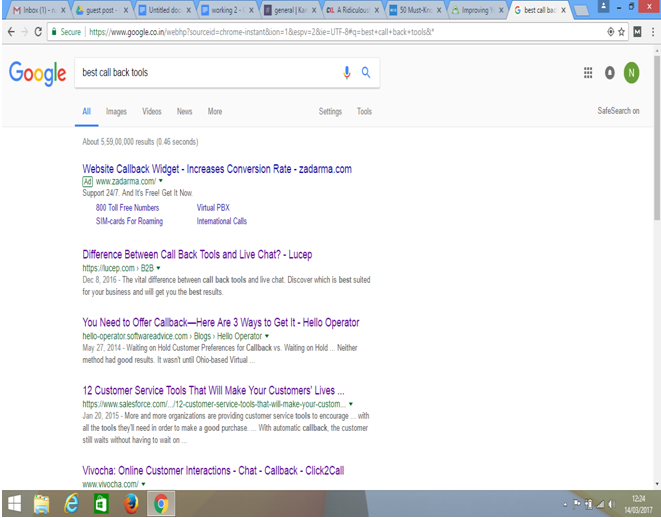
Task: Switch to Videos results tab
Action: click(x=152, y=112)
